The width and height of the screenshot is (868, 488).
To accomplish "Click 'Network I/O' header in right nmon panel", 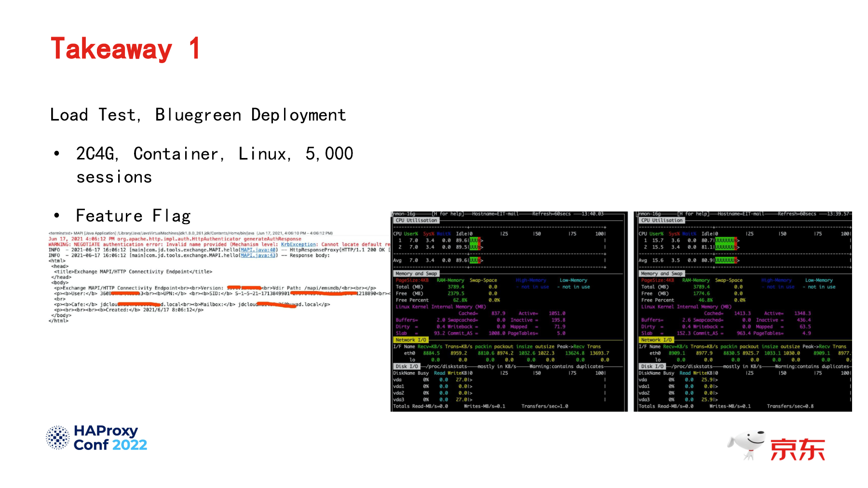I will (x=656, y=340).
